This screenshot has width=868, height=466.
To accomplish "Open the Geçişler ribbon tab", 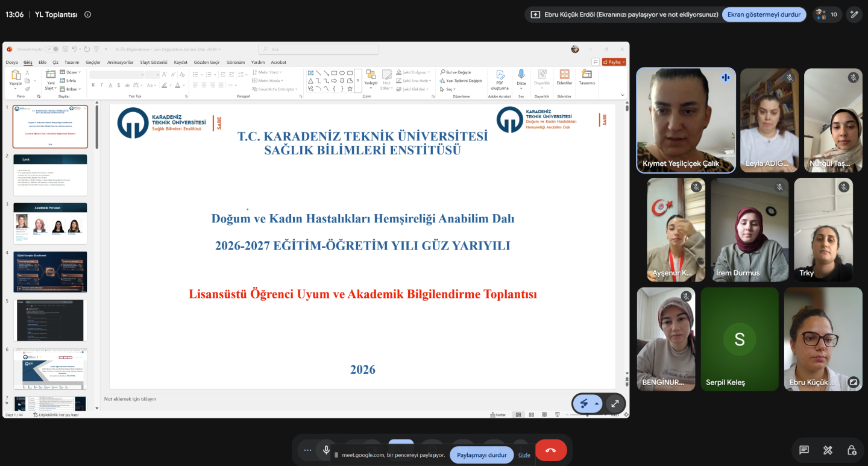I will pyautogui.click(x=93, y=62).
